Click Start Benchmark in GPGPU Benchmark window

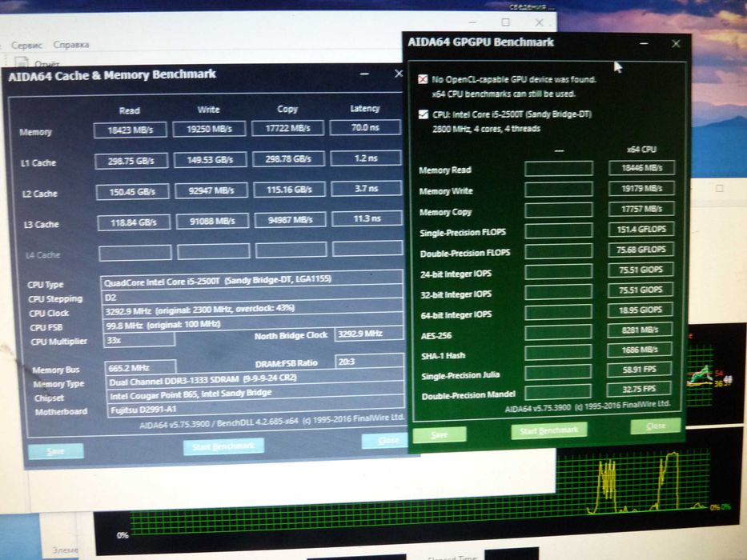pos(548,431)
